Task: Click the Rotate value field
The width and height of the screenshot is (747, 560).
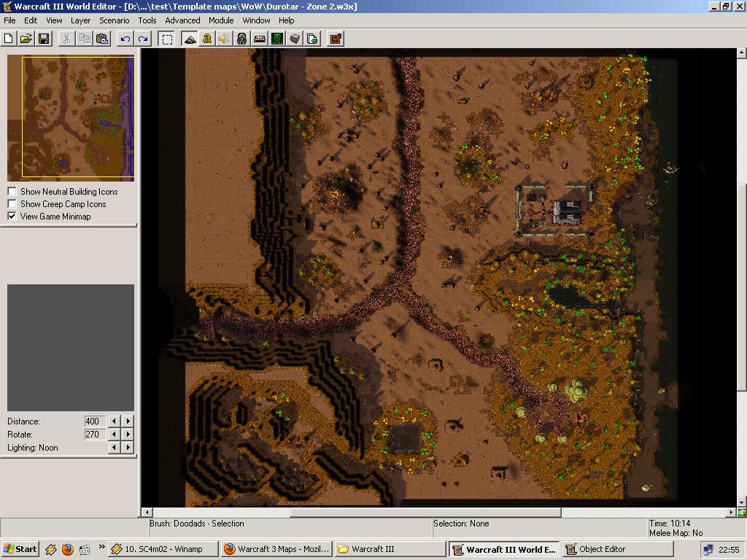Action: coord(95,435)
